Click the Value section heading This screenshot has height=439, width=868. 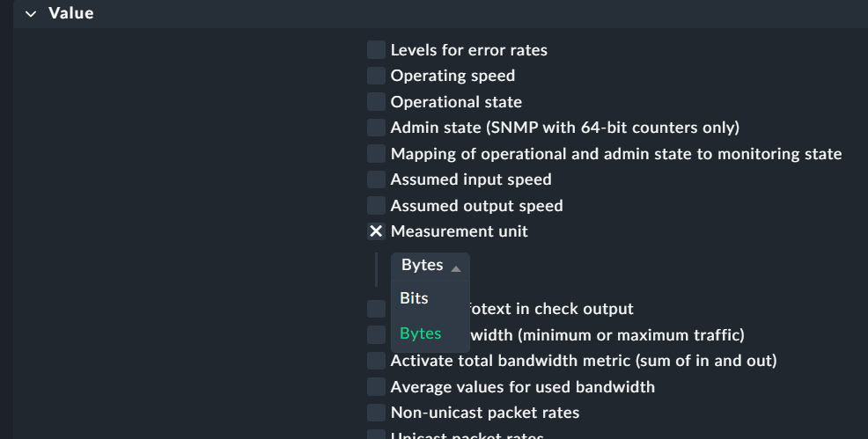click(x=71, y=13)
